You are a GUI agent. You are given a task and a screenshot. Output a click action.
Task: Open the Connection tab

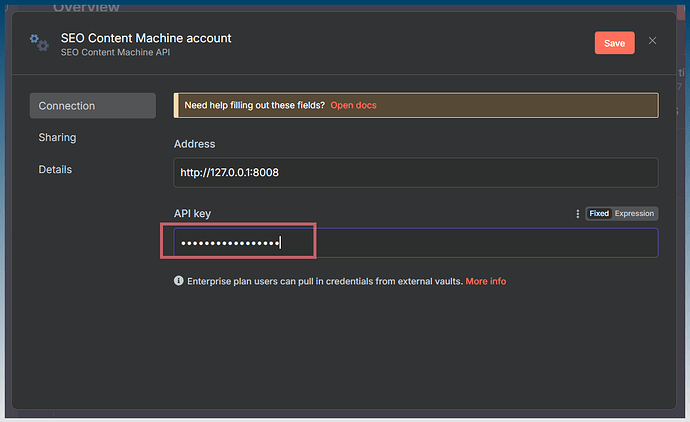(x=93, y=106)
